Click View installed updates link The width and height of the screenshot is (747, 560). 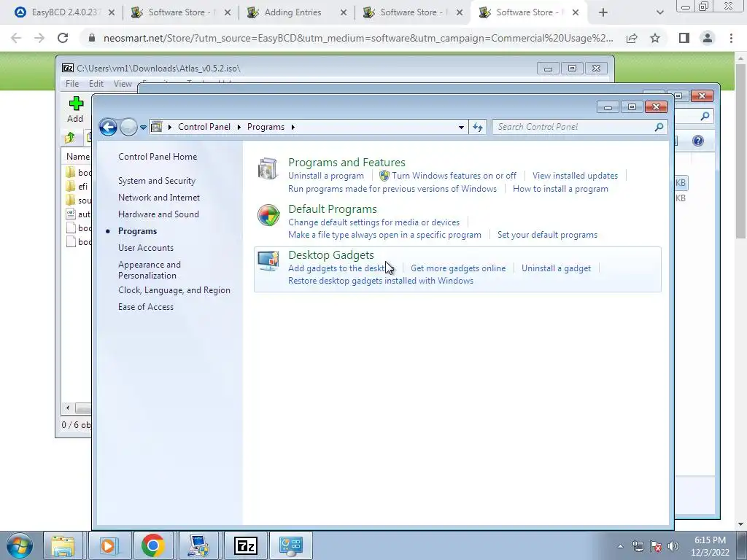pyautogui.click(x=575, y=176)
